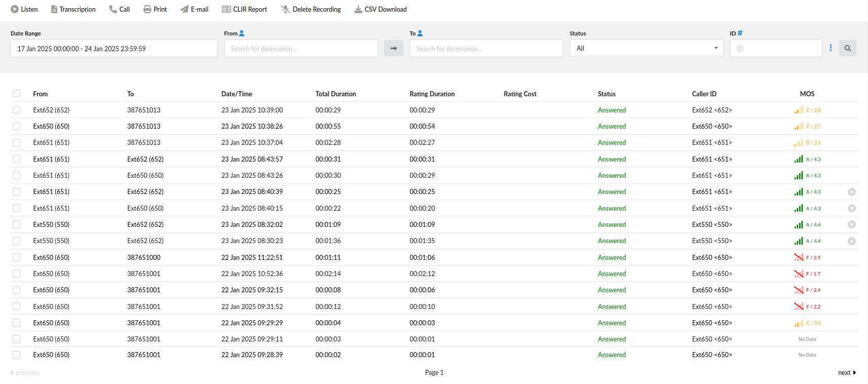The height and width of the screenshot is (384, 868).
Task: Focus the ID input field
Action: coord(776,49)
